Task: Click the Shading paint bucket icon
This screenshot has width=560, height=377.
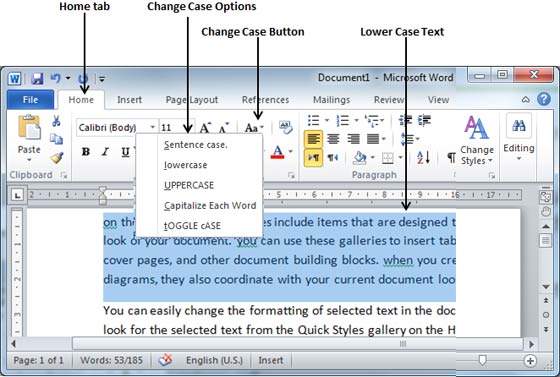Action: (360, 157)
